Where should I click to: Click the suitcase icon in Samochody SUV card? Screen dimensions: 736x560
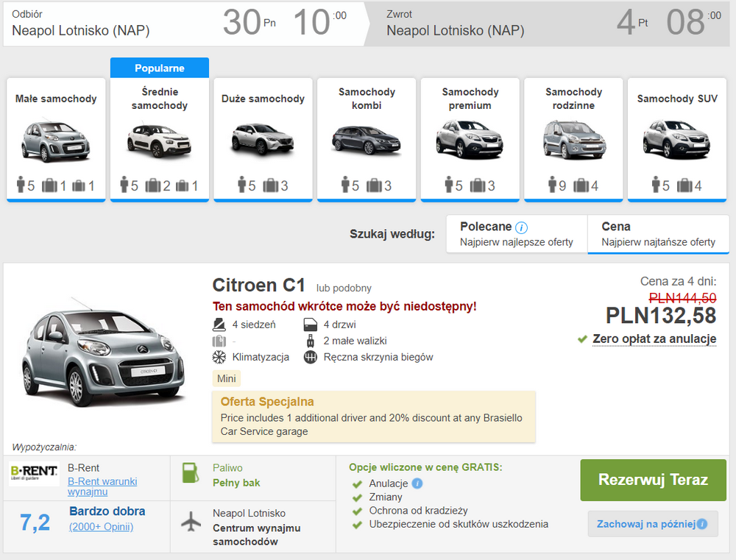pos(684,186)
